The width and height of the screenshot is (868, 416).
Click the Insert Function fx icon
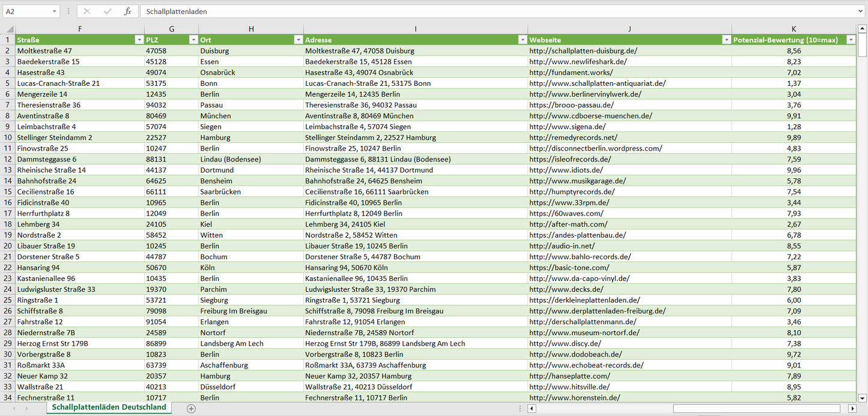[127, 11]
